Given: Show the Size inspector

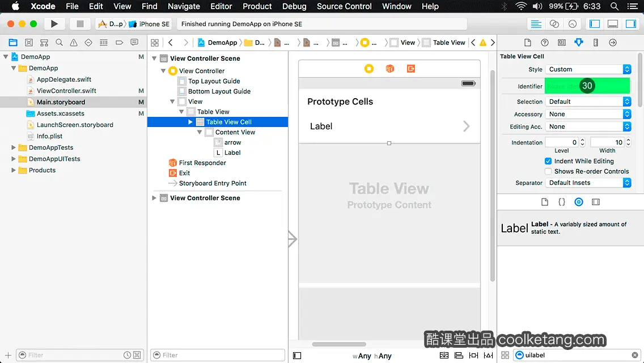Looking at the screenshot, I should (x=596, y=43).
